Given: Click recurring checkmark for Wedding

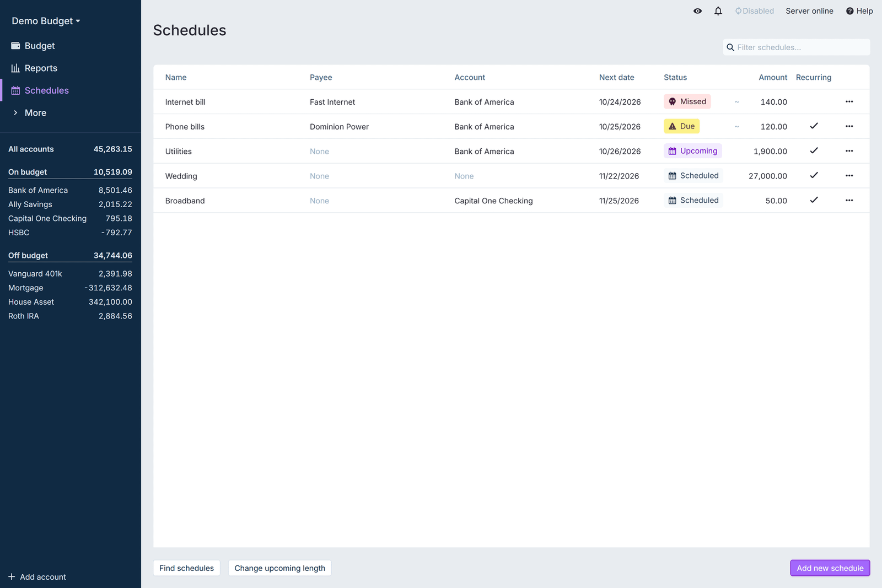Looking at the screenshot, I should (x=814, y=176).
